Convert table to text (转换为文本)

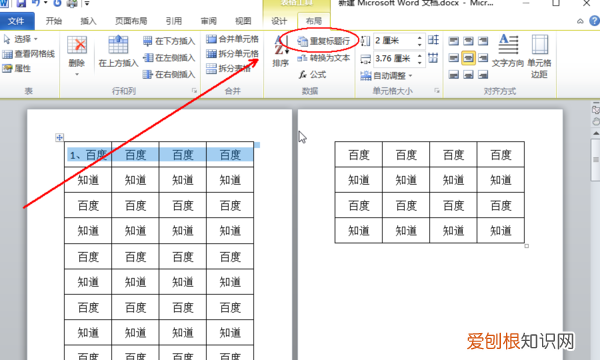tap(324, 58)
